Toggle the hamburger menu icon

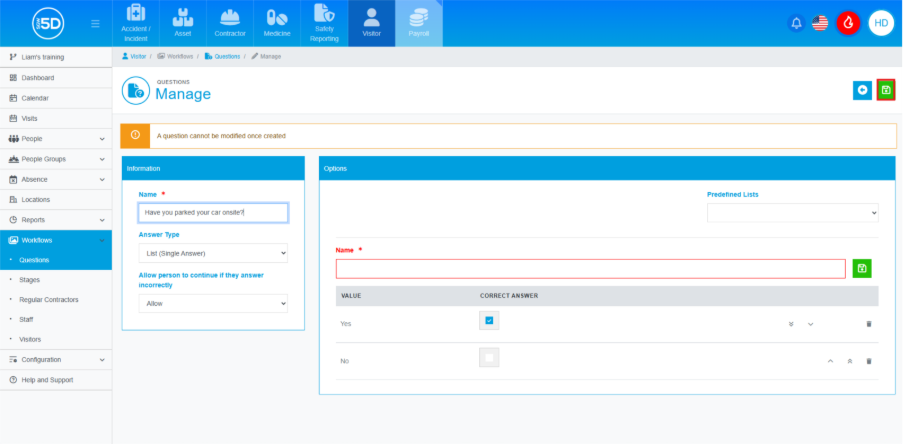point(95,23)
